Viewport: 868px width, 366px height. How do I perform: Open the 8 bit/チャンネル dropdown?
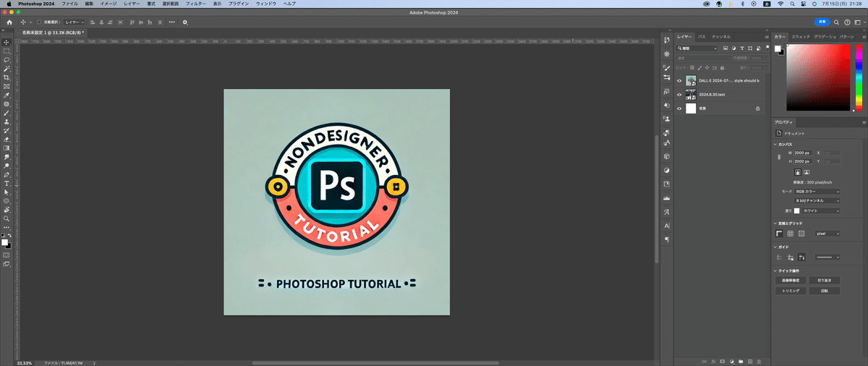tap(817, 200)
